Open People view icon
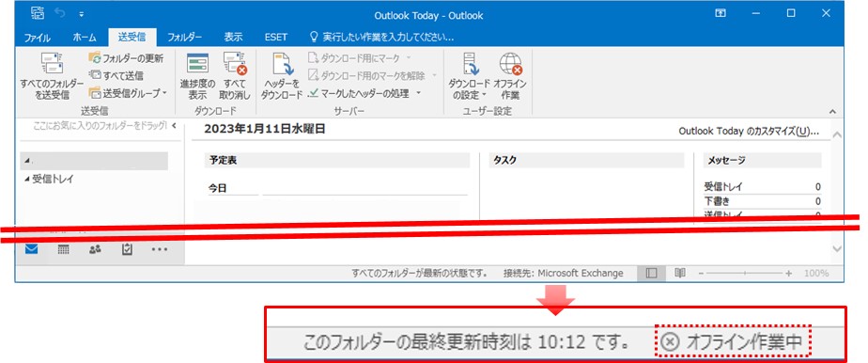 tap(95, 249)
